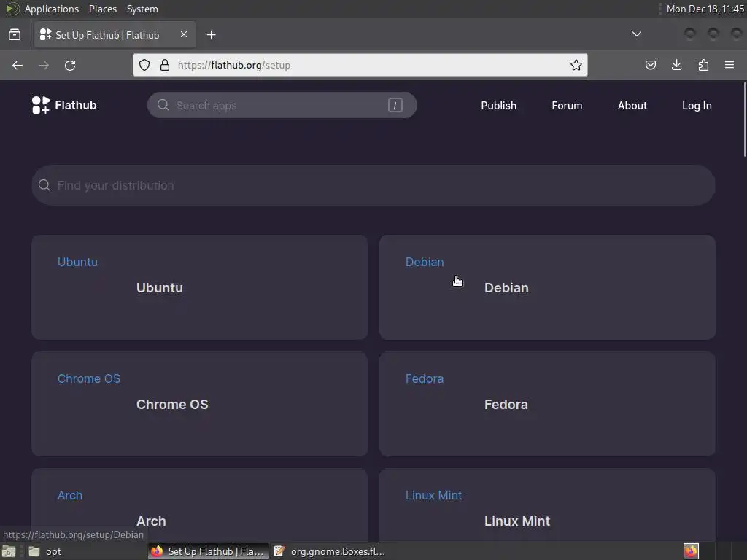Switch to the Set Up Flathub taskbar item
747x560 pixels.
(208, 551)
